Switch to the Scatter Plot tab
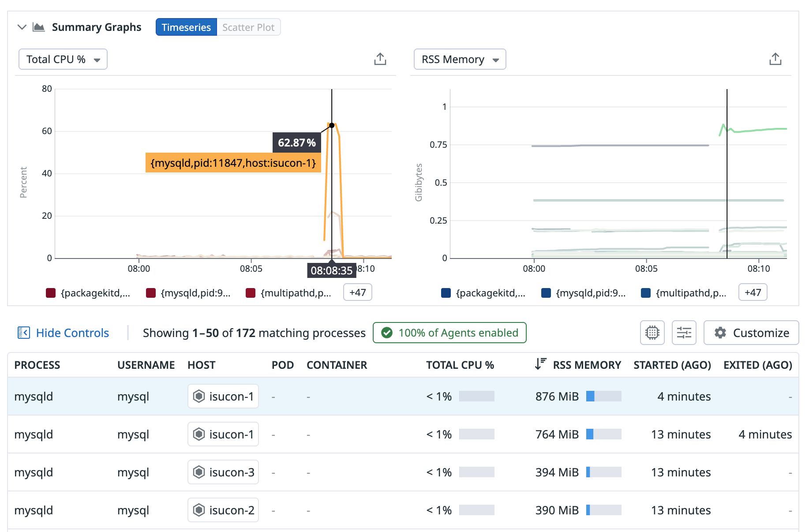 click(x=248, y=27)
